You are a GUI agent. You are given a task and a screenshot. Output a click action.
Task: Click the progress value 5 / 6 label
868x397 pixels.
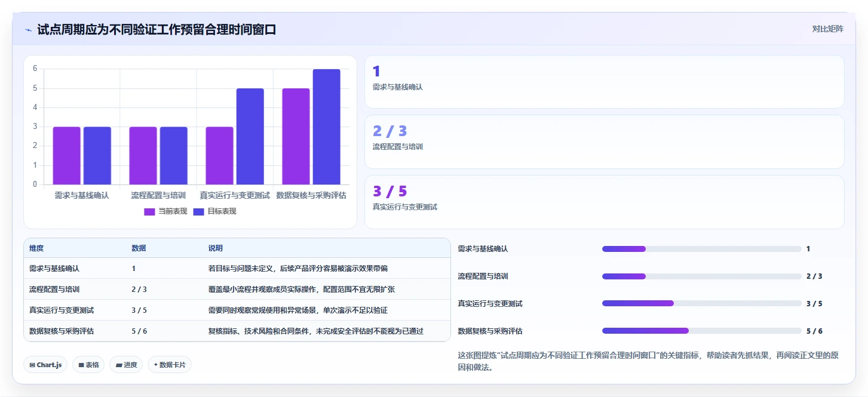tap(814, 331)
